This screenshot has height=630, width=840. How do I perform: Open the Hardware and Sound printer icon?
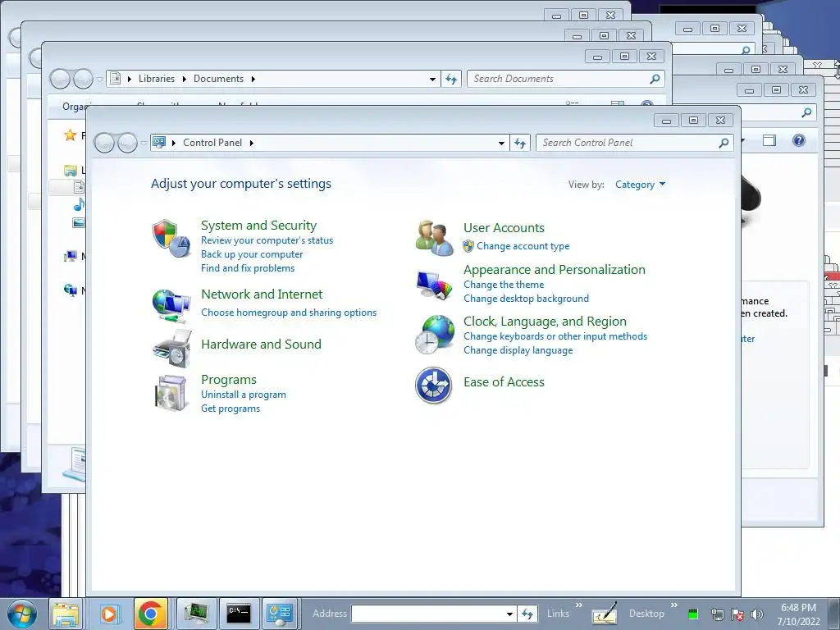pyautogui.click(x=172, y=349)
